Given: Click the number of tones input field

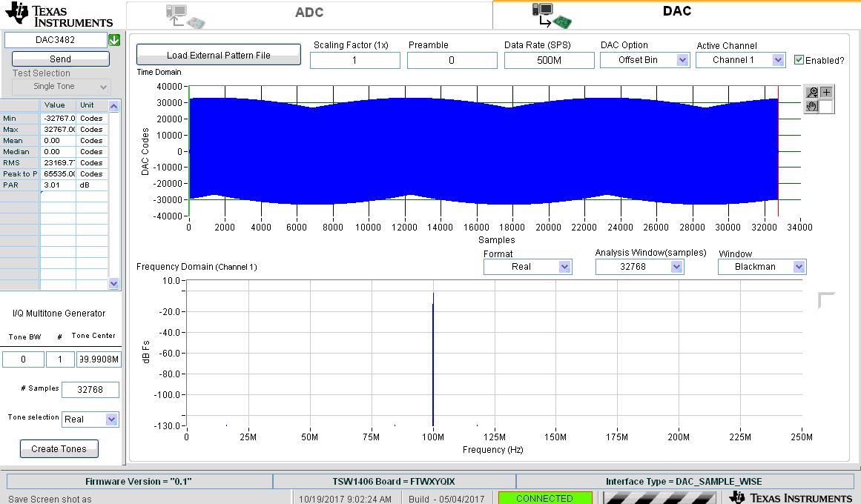Looking at the screenshot, I should (x=60, y=359).
